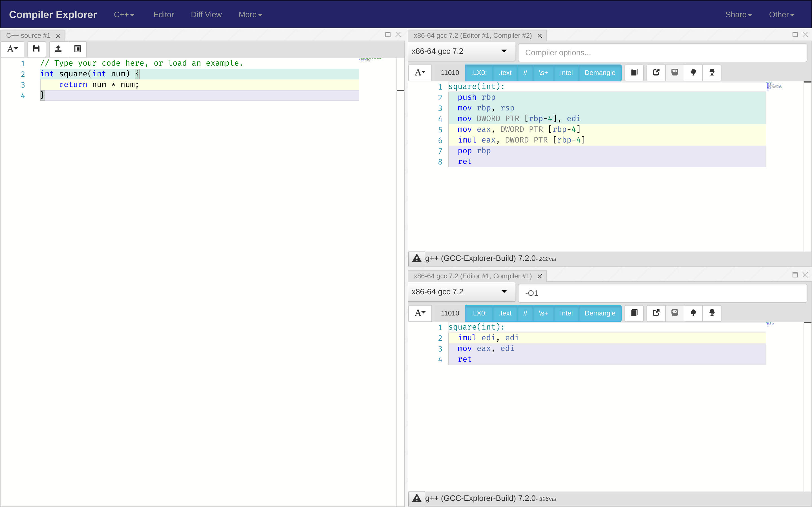Viewport: 812px width, 507px height.
Task: Load a file using the upload icon
Action: click(x=58, y=49)
